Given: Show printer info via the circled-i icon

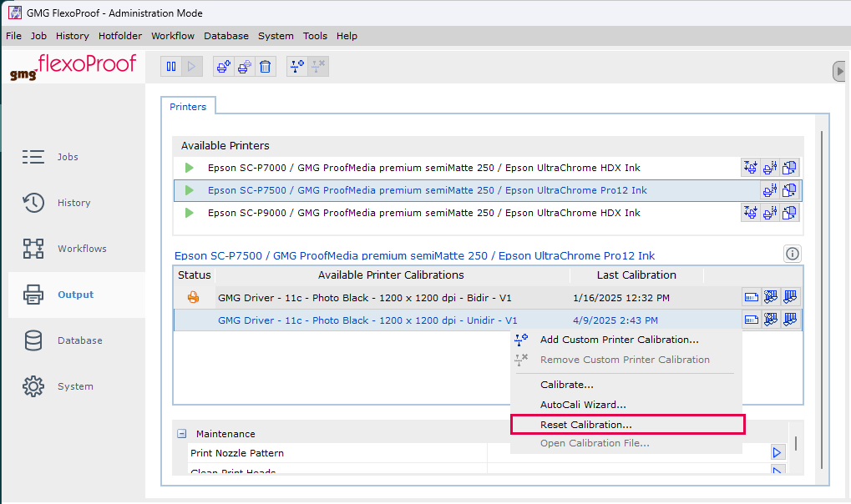Looking at the screenshot, I should (792, 254).
